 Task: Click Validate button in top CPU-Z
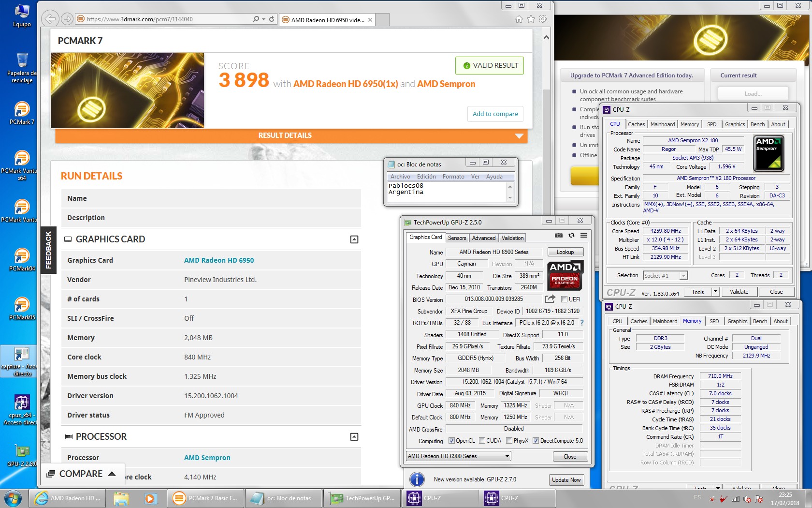[x=739, y=292]
